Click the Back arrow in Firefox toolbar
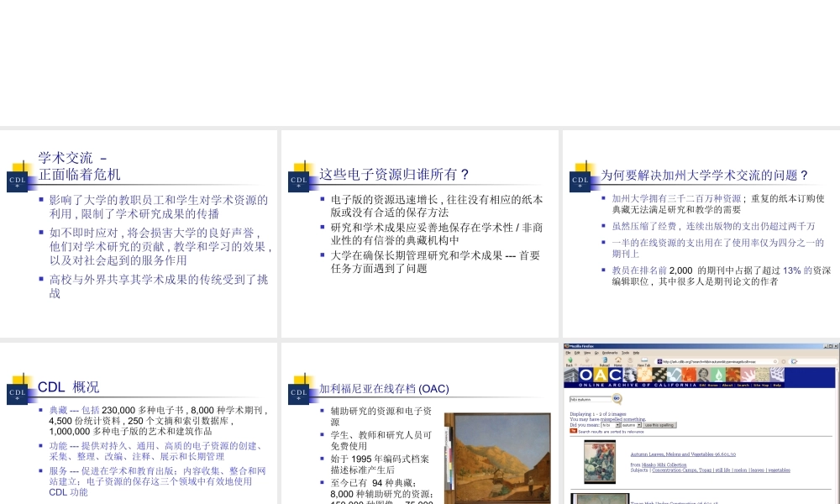 pos(570,361)
